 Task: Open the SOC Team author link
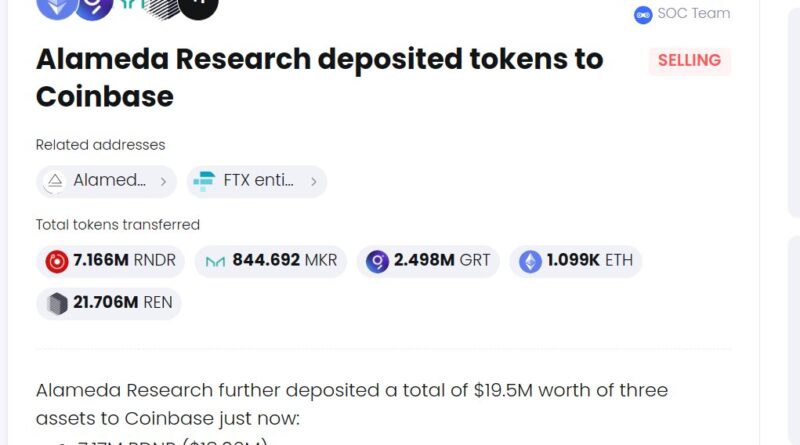point(693,14)
